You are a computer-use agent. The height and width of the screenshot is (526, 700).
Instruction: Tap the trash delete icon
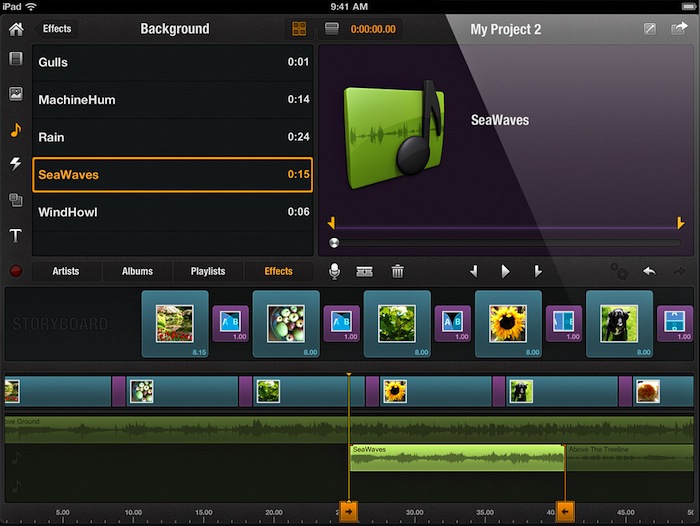pyautogui.click(x=397, y=271)
